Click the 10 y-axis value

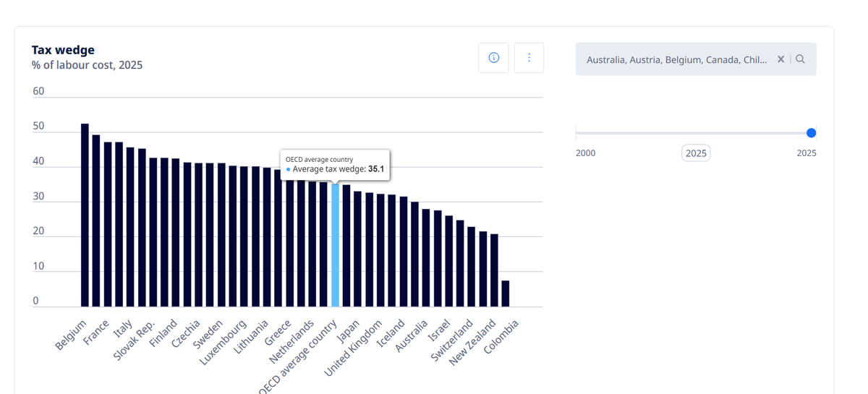[x=38, y=266]
